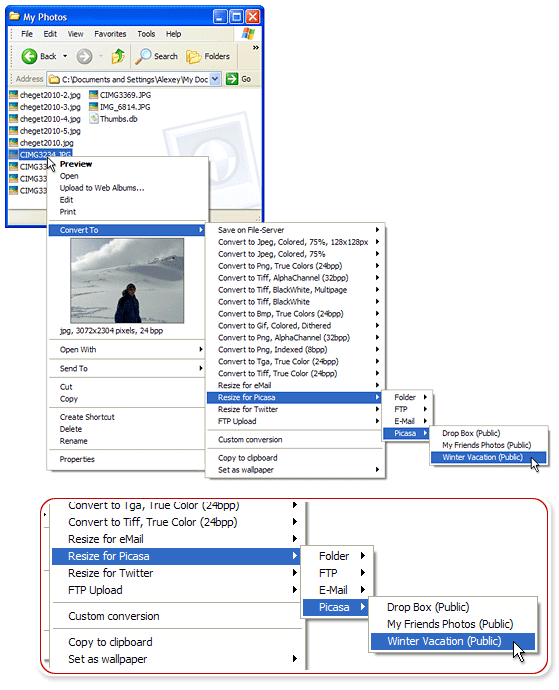Viewport: 559px width, 690px height.
Task: Click the green Go arrow button
Action: click(232, 79)
